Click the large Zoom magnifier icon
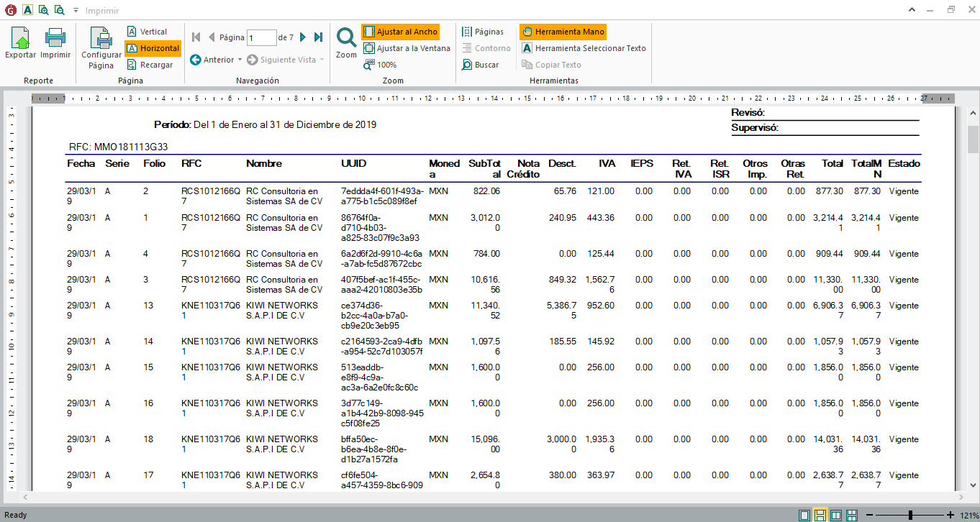 coord(346,43)
